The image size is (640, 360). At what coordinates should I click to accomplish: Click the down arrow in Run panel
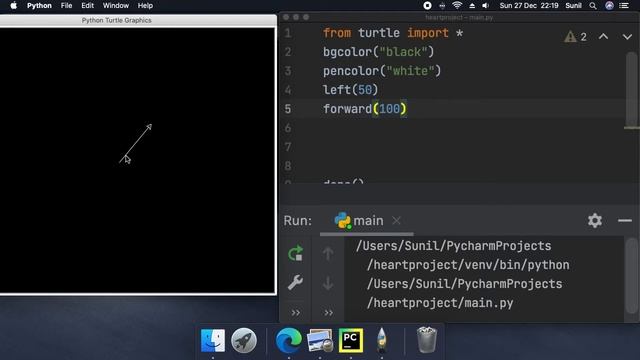(x=328, y=283)
